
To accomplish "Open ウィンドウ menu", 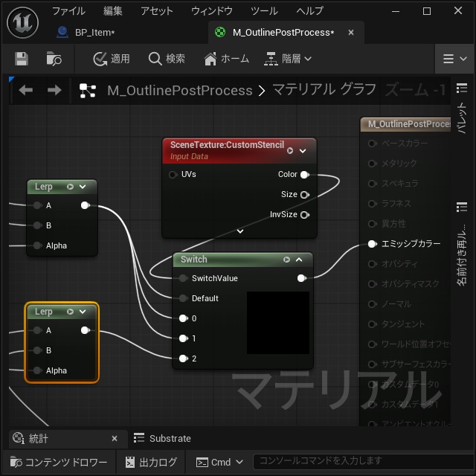I will click(x=211, y=11).
